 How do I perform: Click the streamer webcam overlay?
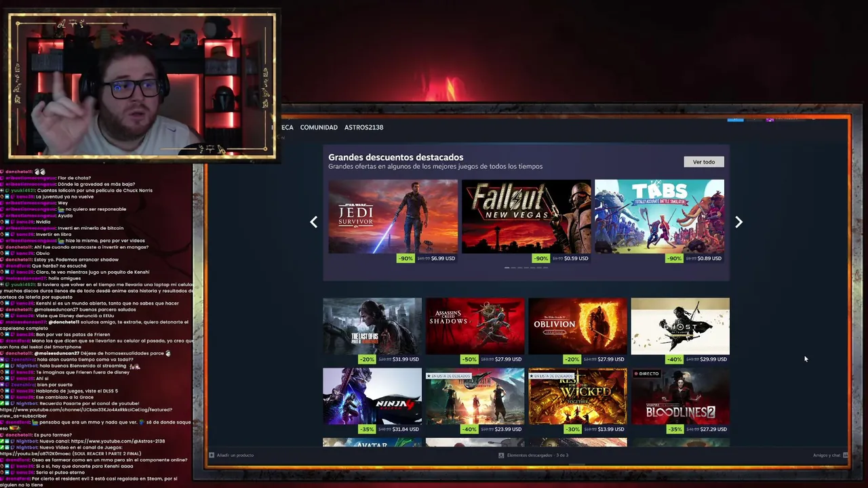point(142,87)
